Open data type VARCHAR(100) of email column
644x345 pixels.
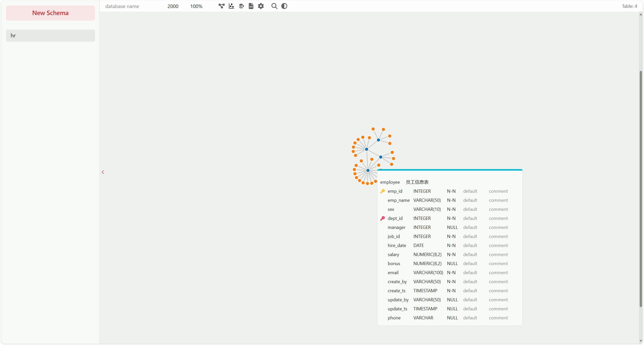428,273
